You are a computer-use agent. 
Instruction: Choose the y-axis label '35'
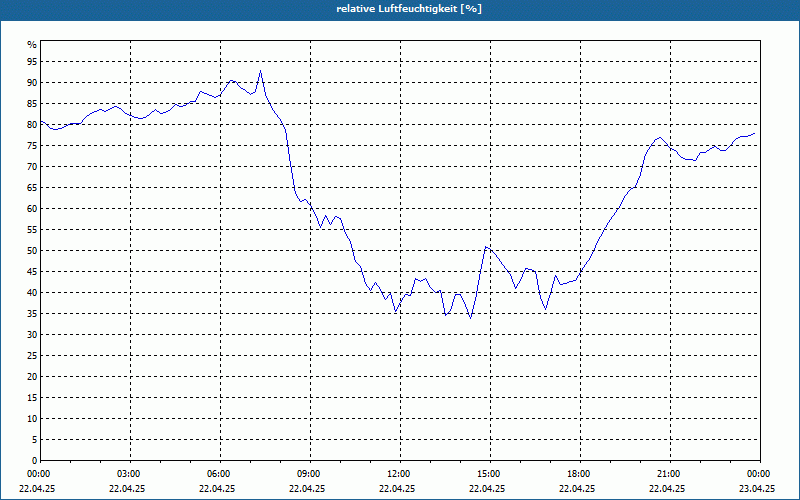32,314
